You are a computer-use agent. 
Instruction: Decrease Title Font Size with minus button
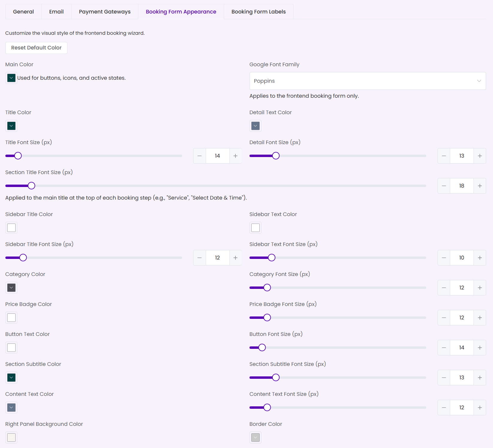[199, 156]
